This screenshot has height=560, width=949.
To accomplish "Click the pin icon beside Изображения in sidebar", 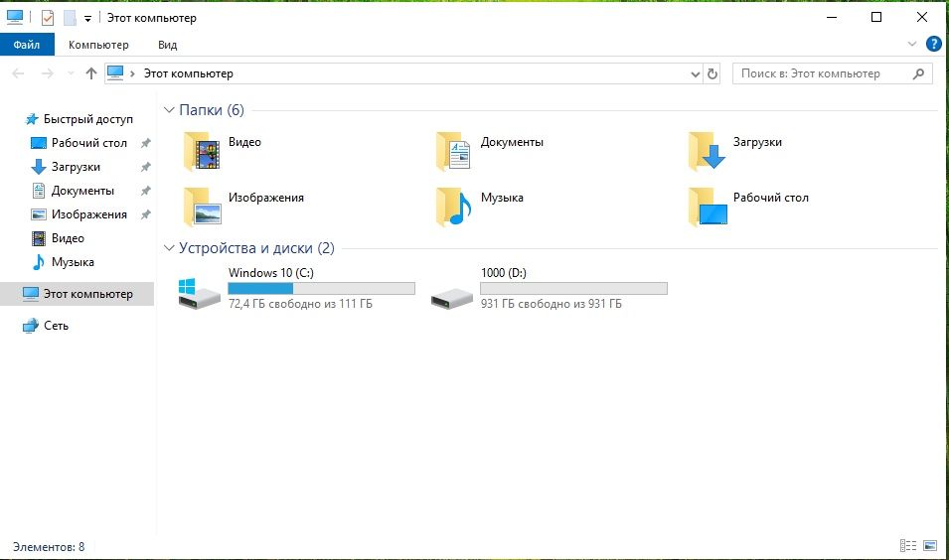I will pos(145,214).
